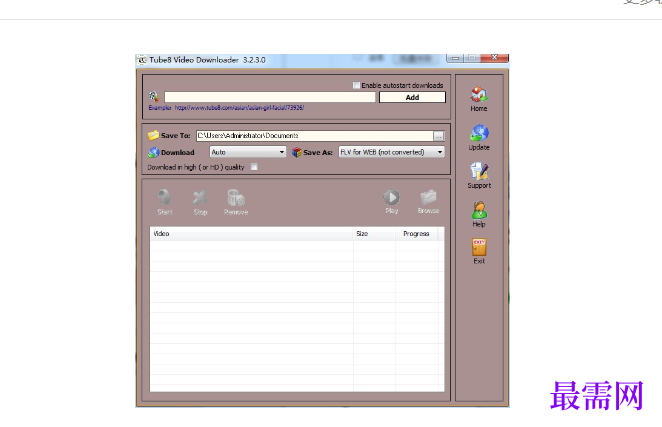Click the browse ellipsis button
This screenshot has height=427, width=662.
(x=439, y=136)
